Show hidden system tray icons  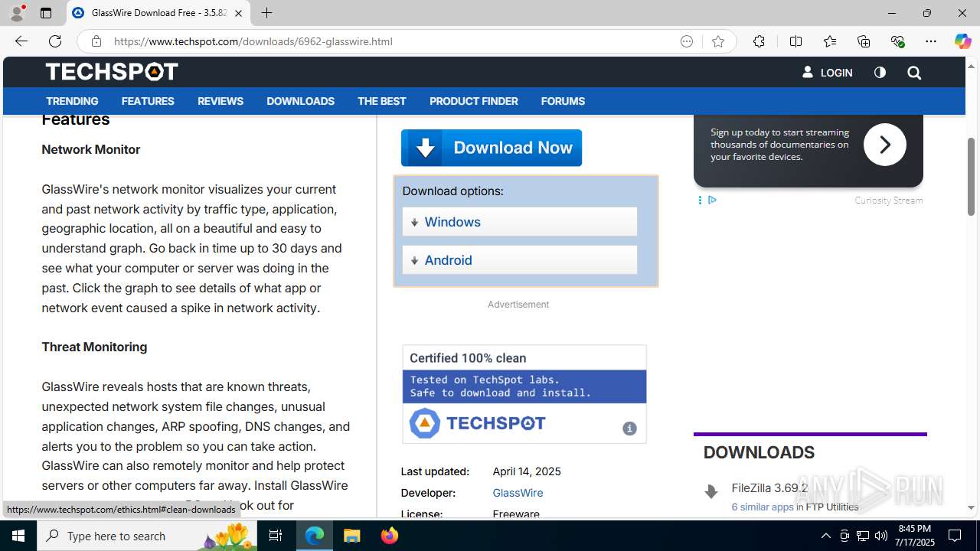(825, 536)
